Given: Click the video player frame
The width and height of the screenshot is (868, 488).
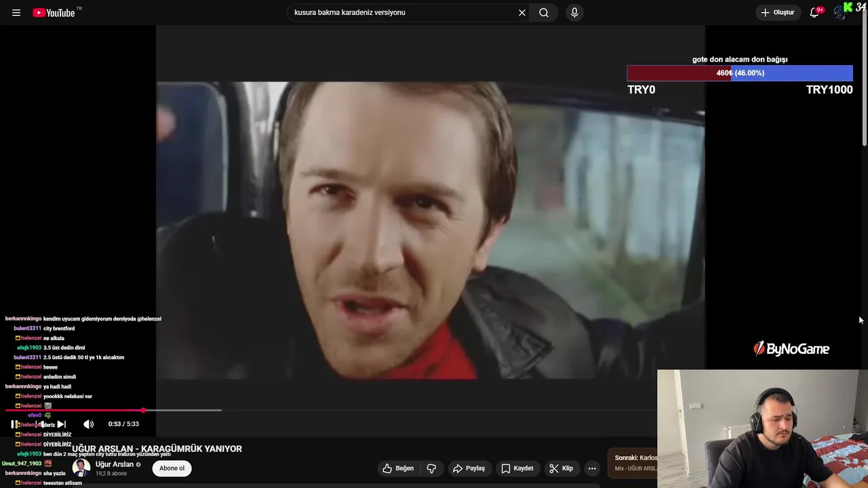Looking at the screenshot, I should 431,230.
